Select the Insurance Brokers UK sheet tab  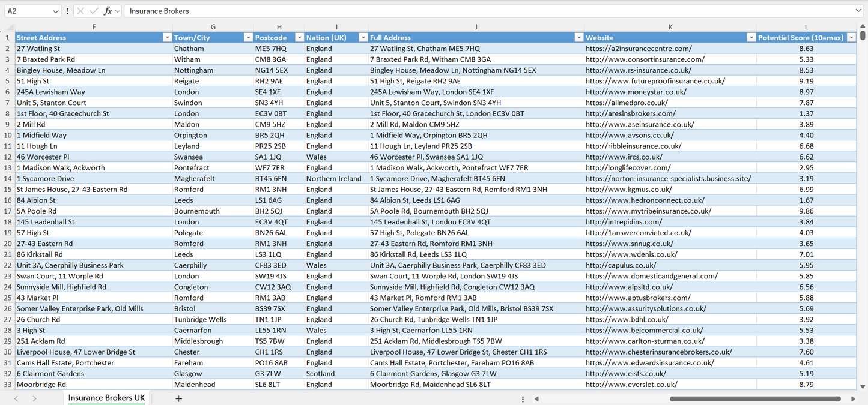pyautogui.click(x=106, y=398)
